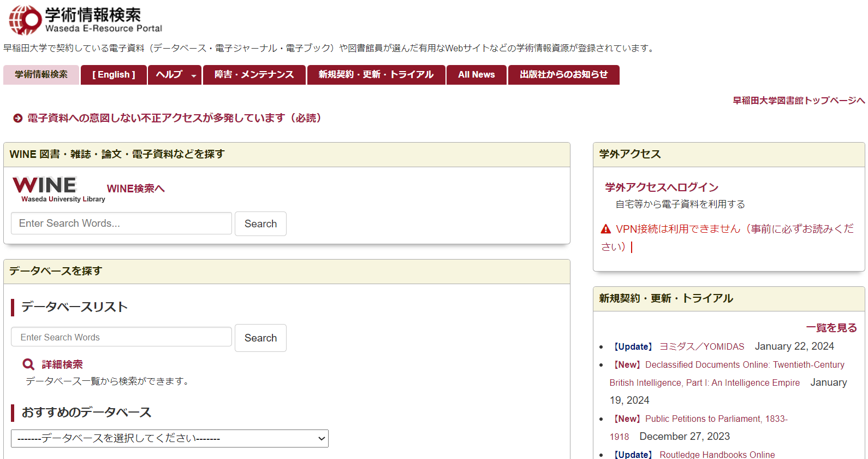Click the 一覧を見る link
The image size is (868, 459).
pos(831,328)
